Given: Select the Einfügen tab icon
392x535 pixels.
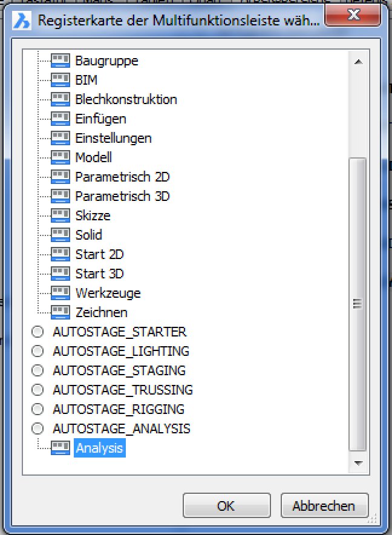Looking at the screenshot, I should click(59, 119).
